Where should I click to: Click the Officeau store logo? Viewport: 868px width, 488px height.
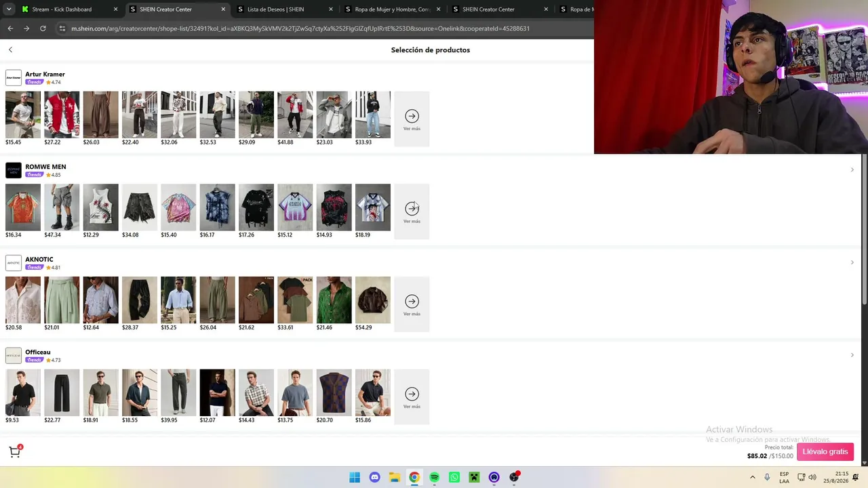point(14,356)
